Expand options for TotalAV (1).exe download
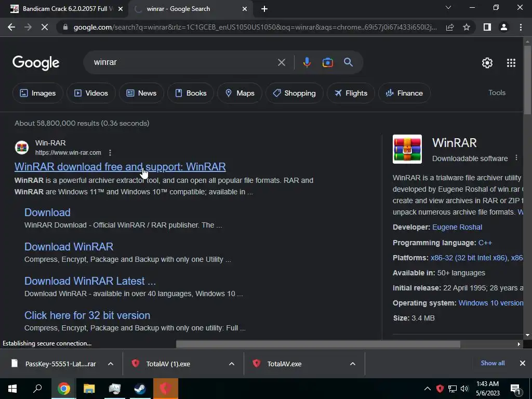This screenshot has height=399, width=532. pos(232,364)
